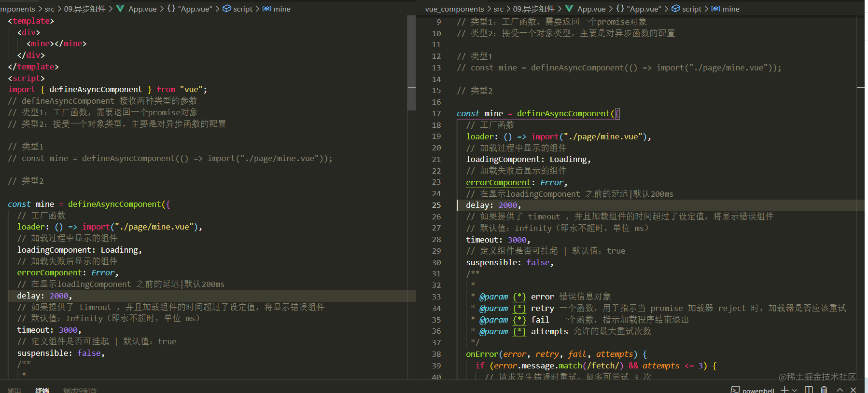Viewport: 868px width, 393px height.
Task: Click 'suspensible: false,' in left editor
Action: (61, 353)
